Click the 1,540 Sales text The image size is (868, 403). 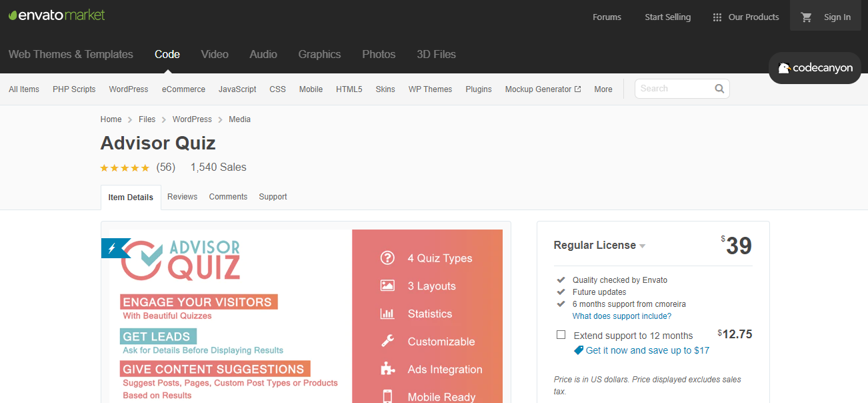[x=218, y=167]
